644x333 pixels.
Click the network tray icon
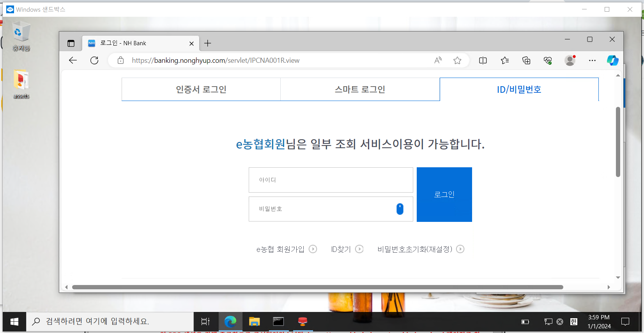548,322
